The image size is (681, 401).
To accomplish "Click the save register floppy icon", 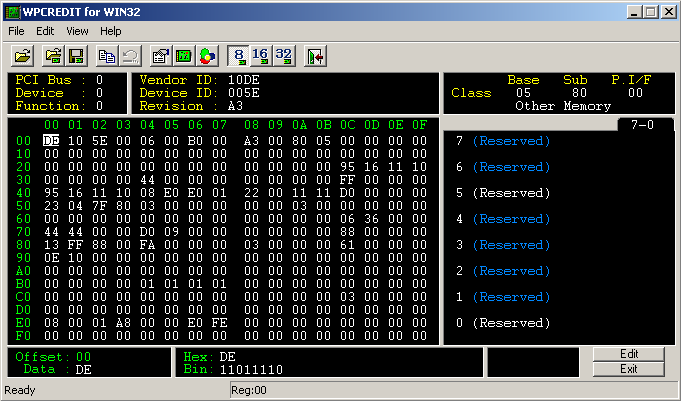I will pyautogui.click(x=76, y=56).
